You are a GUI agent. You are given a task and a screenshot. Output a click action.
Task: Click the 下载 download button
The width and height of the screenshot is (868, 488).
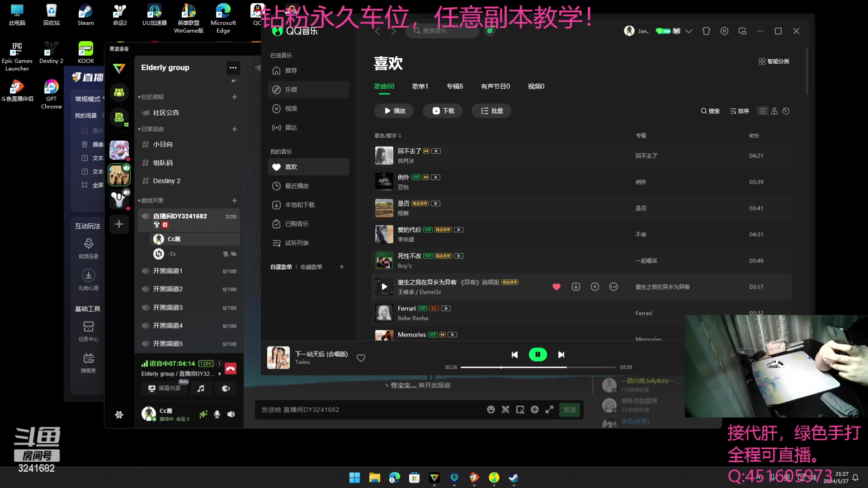[443, 111]
